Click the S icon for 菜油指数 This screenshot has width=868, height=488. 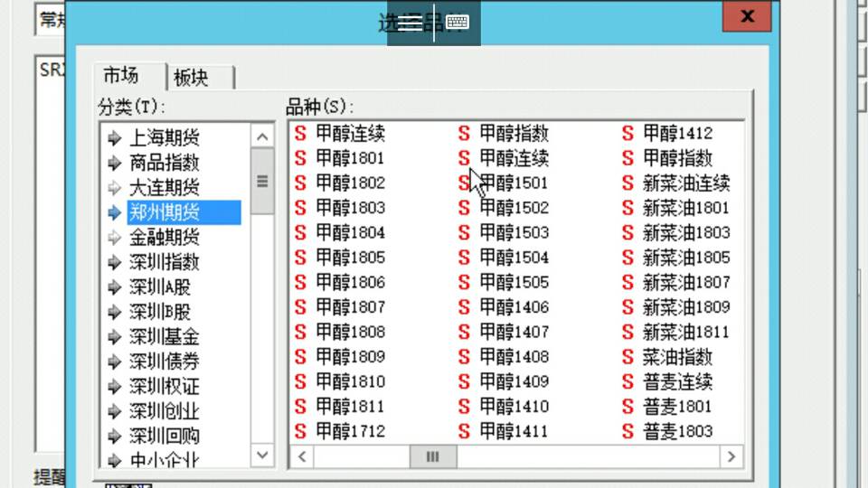627,357
